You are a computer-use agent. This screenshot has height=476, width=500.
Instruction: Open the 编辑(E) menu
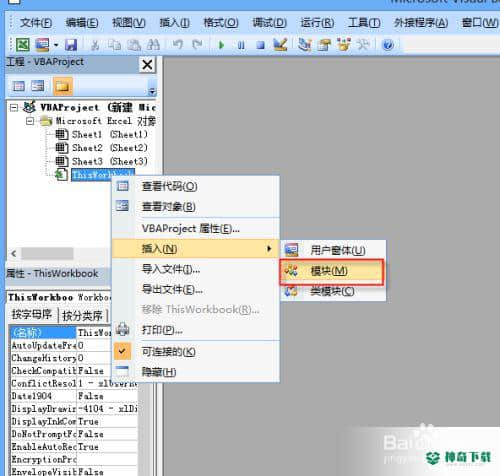coord(82,23)
